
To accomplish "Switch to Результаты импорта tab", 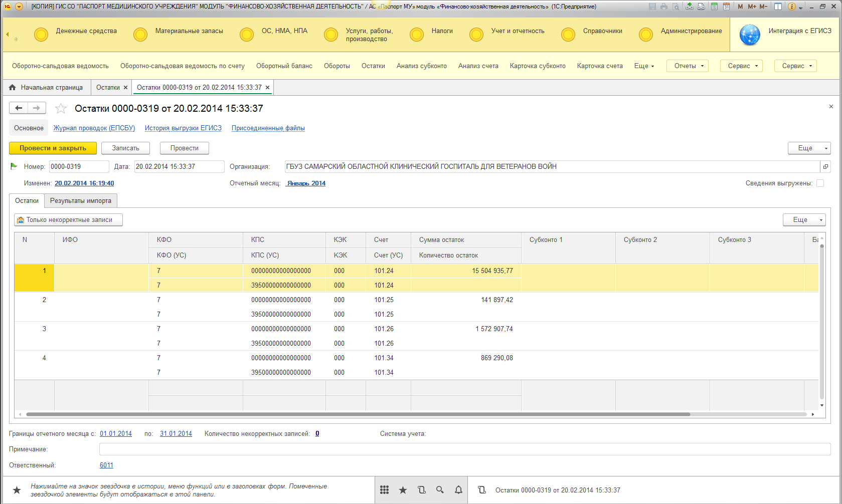I will tap(81, 201).
